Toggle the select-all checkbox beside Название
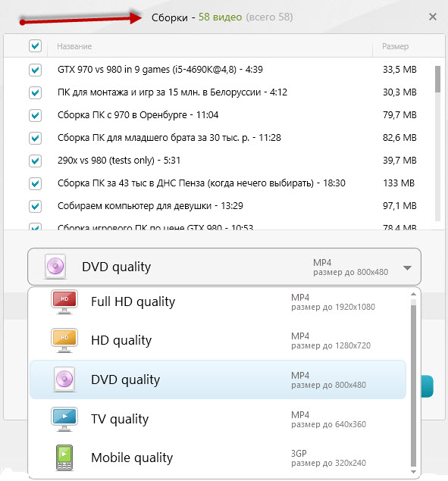The width and height of the screenshot is (448, 481). pyautogui.click(x=36, y=46)
